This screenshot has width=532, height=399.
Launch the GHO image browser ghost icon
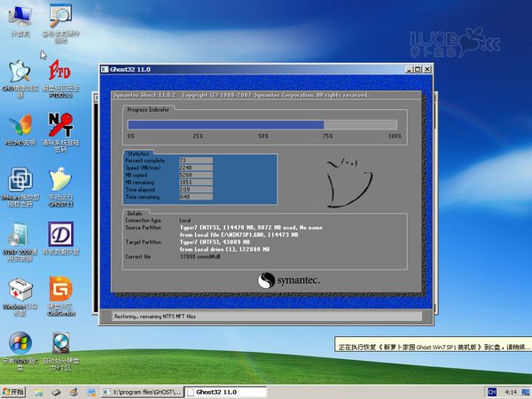click(19, 72)
